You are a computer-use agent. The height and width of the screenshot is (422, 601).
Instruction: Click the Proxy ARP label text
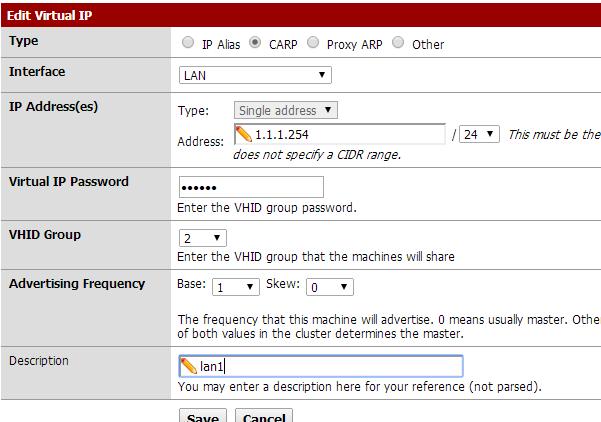pyautogui.click(x=355, y=44)
